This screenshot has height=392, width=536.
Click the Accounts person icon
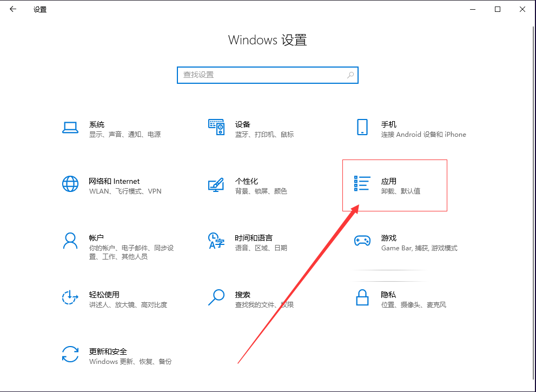(x=70, y=241)
